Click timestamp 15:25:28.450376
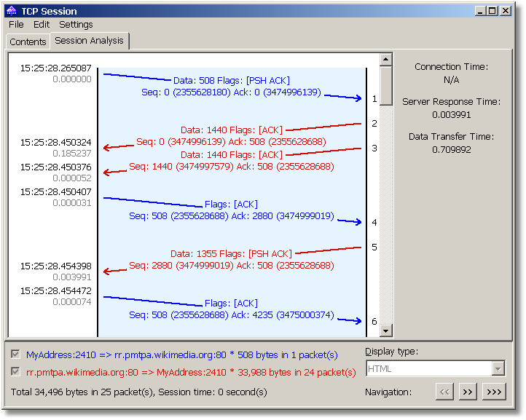Viewport: 526px width, 420px height. 55,167
